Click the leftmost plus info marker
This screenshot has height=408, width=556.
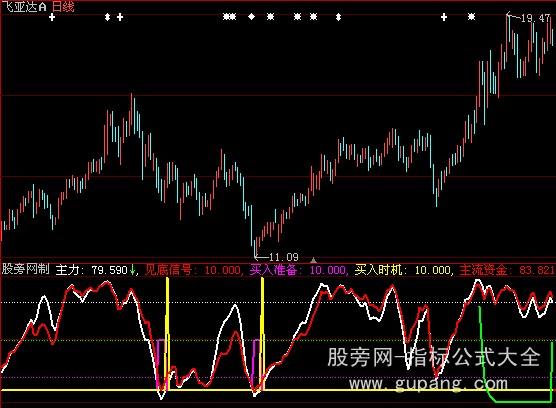52,17
